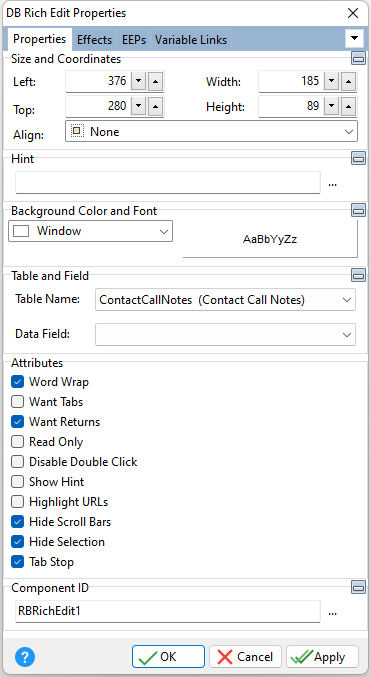Image resolution: width=371 pixels, height=677 pixels.
Task: Expand the Data Field dropdown
Action: click(225, 335)
